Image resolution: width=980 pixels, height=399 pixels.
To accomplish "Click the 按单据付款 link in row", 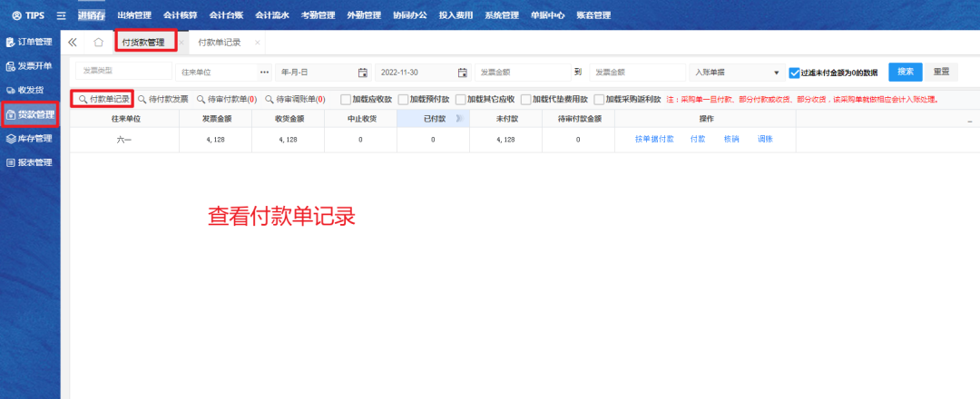I will click(x=653, y=140).
